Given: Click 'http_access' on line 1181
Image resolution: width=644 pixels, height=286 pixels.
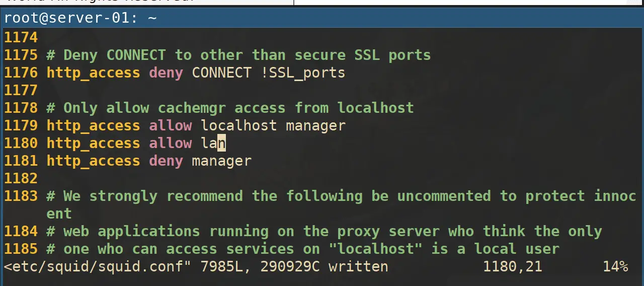Looking at the screenshot, I should 94,161.
